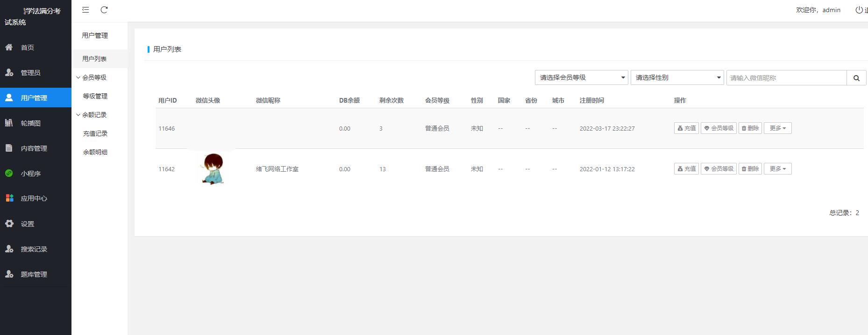The height and width of the screenshot is (335, 868).
Task: Open 设置 gear icon item
Action: click(9, 223)
